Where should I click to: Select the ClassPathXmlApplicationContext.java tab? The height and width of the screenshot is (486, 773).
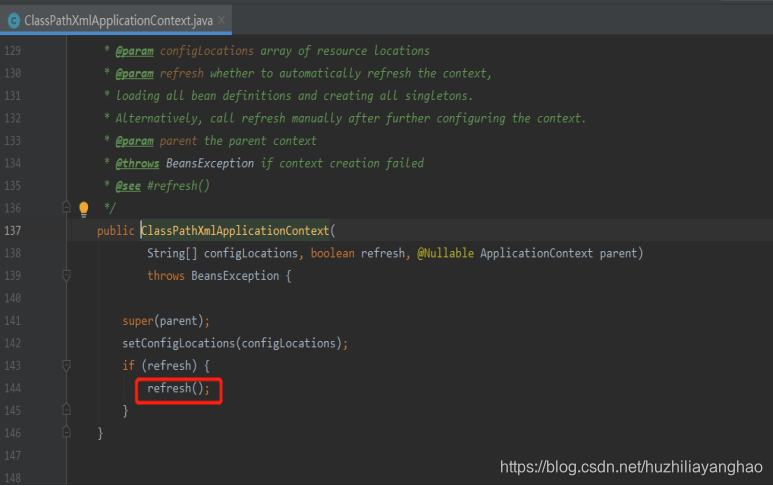[116, 20]
